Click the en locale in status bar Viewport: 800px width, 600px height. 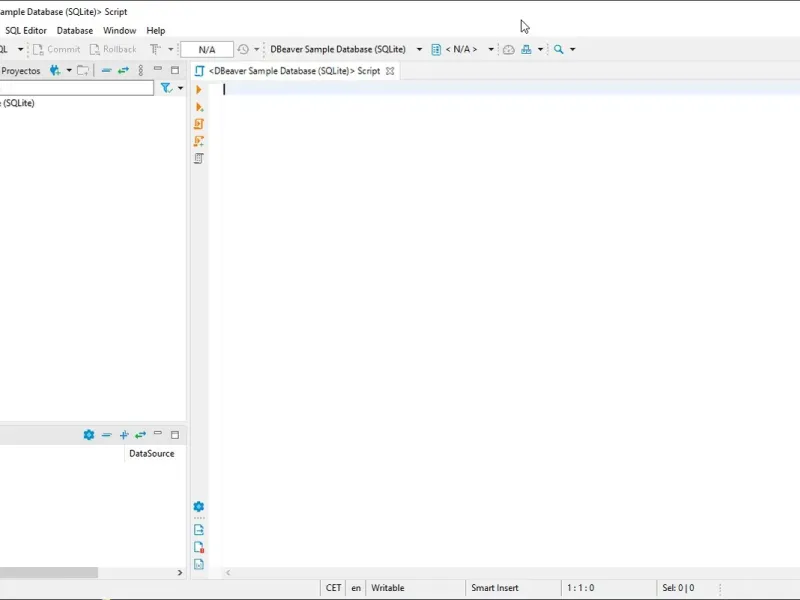click(356, 588)
